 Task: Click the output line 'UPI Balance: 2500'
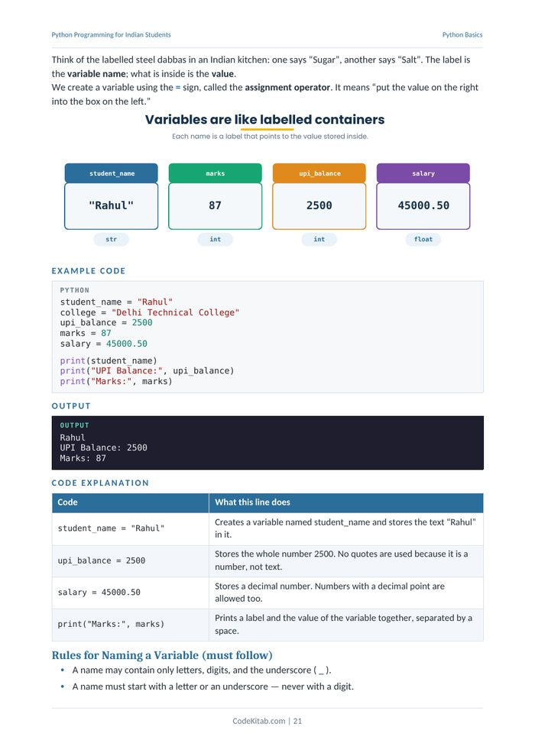tap(104, 448)
